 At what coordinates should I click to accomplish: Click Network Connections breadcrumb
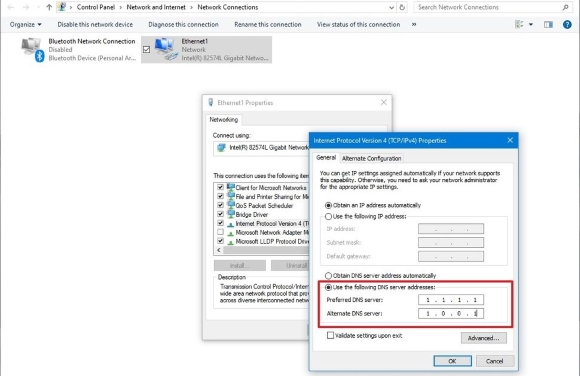click(228, 7)
